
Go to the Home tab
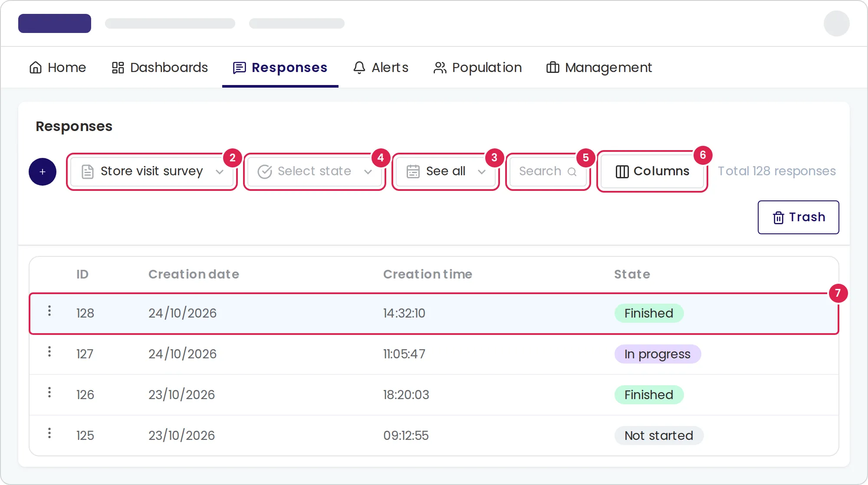(57, 68)
